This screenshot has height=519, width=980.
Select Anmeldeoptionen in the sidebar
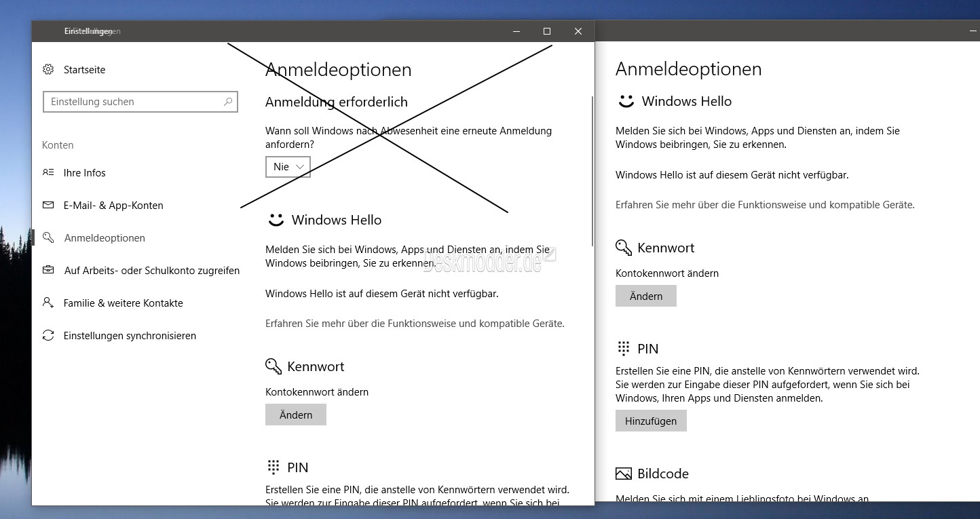(x=105, y=237)
